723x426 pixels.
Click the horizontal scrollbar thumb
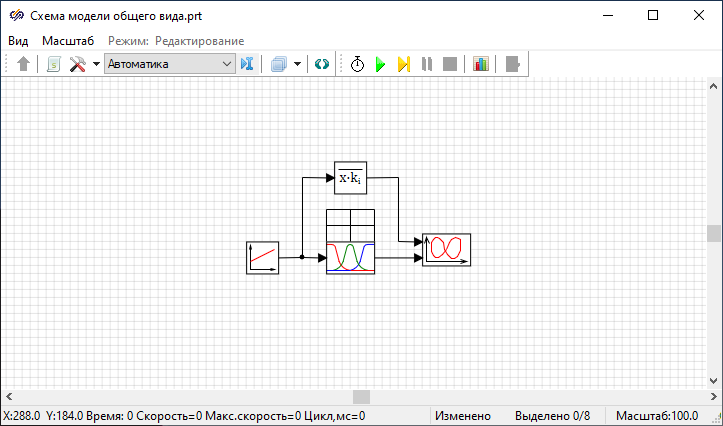pyautogui.click(x=361, y=397)
